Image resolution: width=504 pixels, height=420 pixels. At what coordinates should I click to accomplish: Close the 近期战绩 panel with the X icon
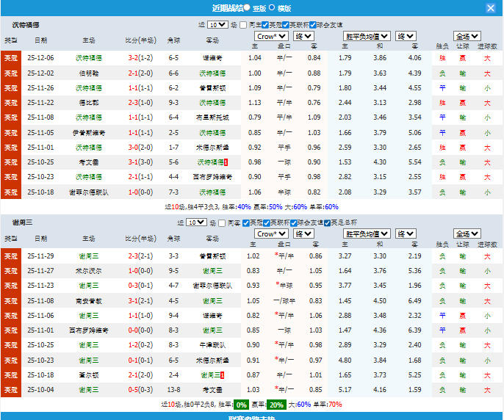(x=491, y=8)
